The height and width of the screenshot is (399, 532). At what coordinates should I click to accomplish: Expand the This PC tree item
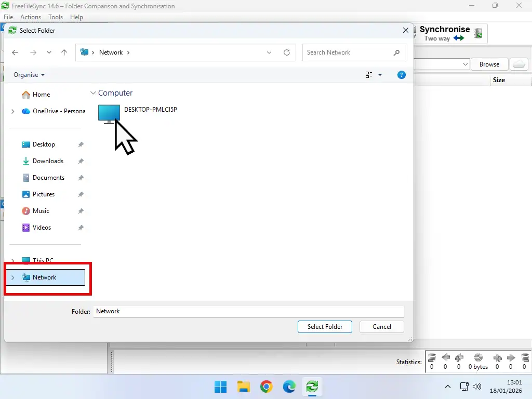[12, 260]
